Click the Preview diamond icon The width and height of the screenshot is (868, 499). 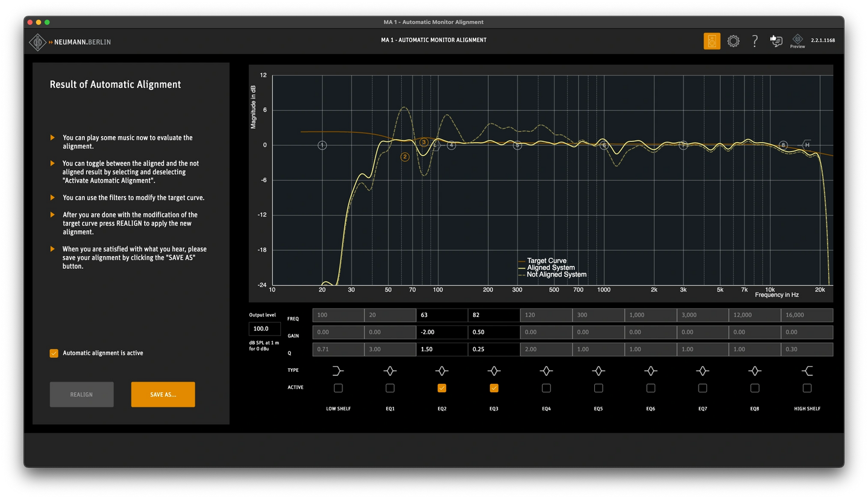pos(797,40)
